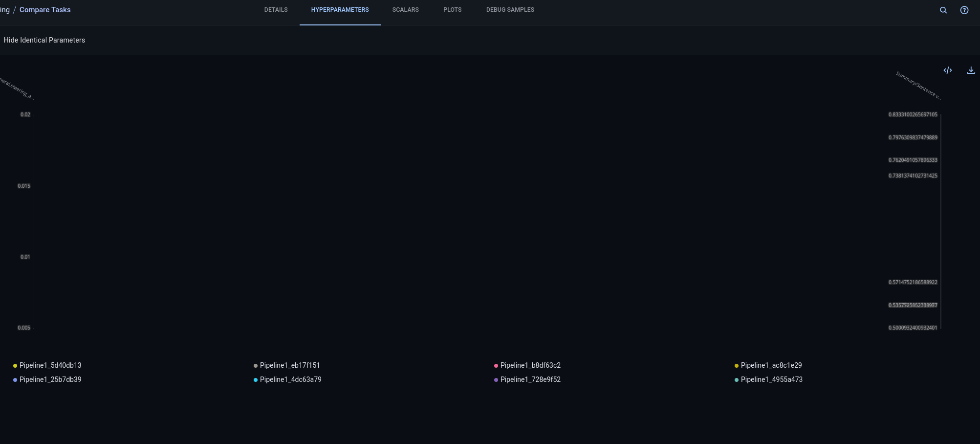Open the Scalars tab
Screen dimensions: 980x444
click(x=405, y=10)
